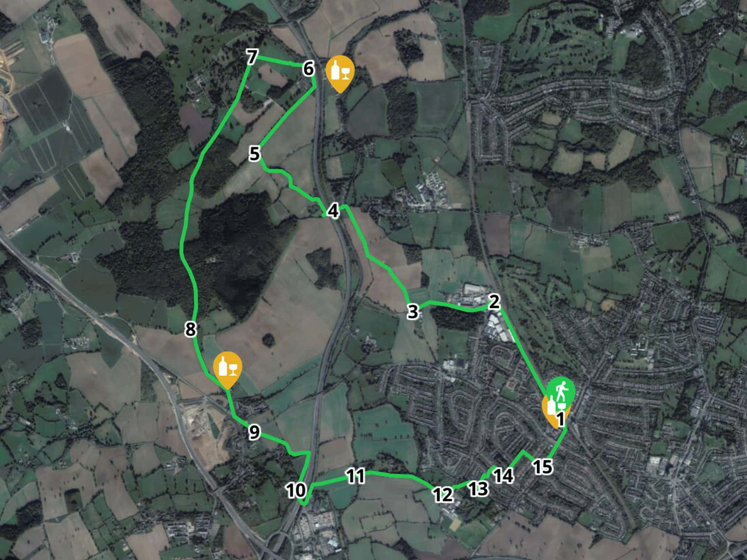Select route waypoint 2
The width and height of the screenshot is (747, 560).
tap(494, 301)
